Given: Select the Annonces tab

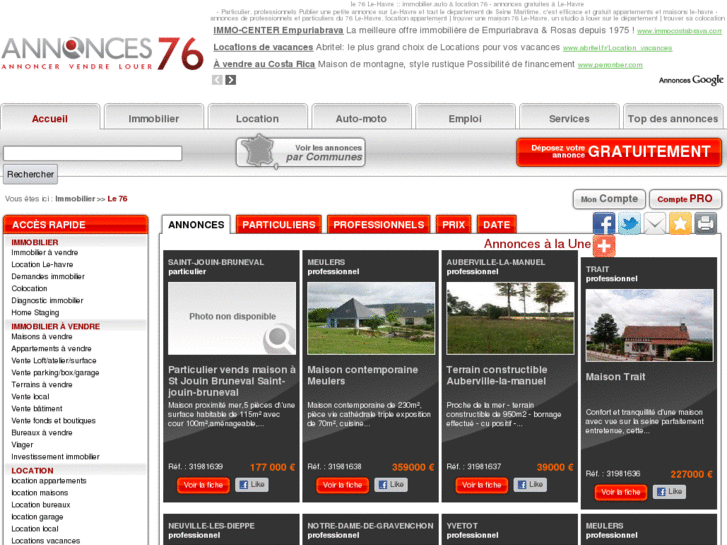Looking at the screenshot, I should 196,225.
